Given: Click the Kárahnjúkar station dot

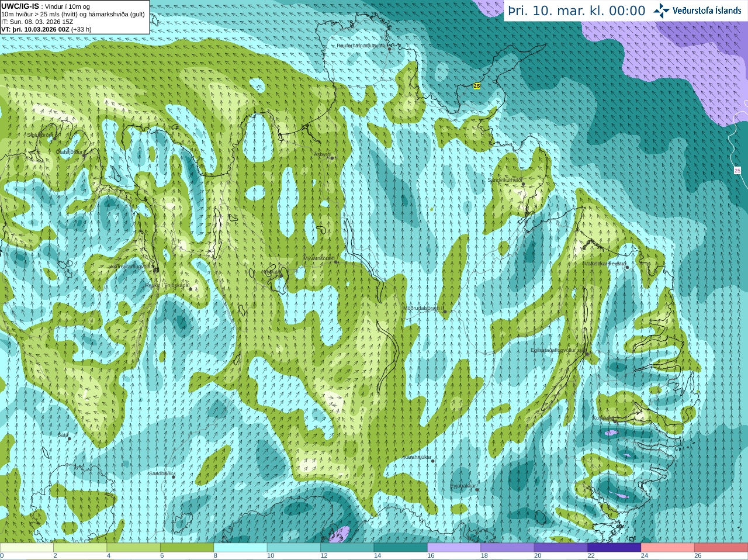Looking at the screenshot, I should 433,461.
